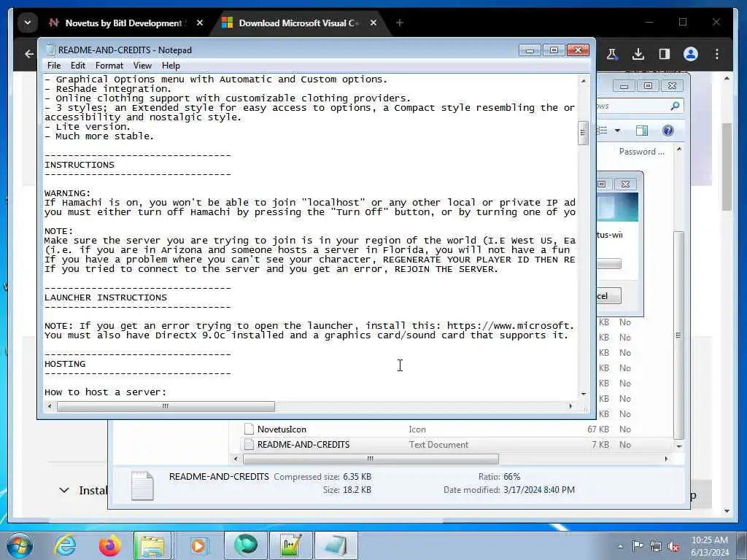Screen dimensions: 747x560
Task: Open the change-view dropdown arrow in archive window
Action: (617, 131)
